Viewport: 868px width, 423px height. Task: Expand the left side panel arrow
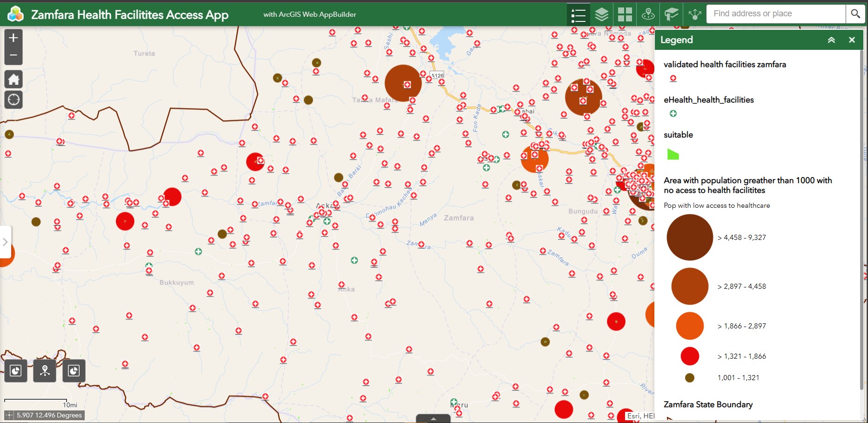coord(5,242)
